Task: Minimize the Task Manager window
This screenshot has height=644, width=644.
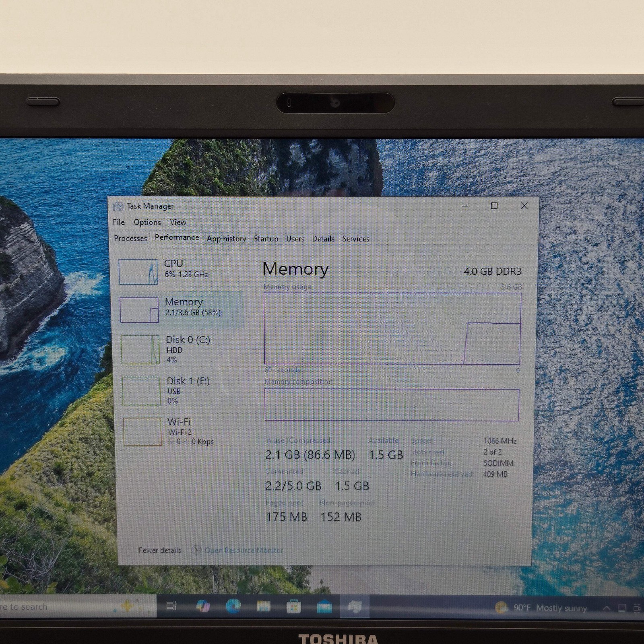Action: click(x=465, y=206)
